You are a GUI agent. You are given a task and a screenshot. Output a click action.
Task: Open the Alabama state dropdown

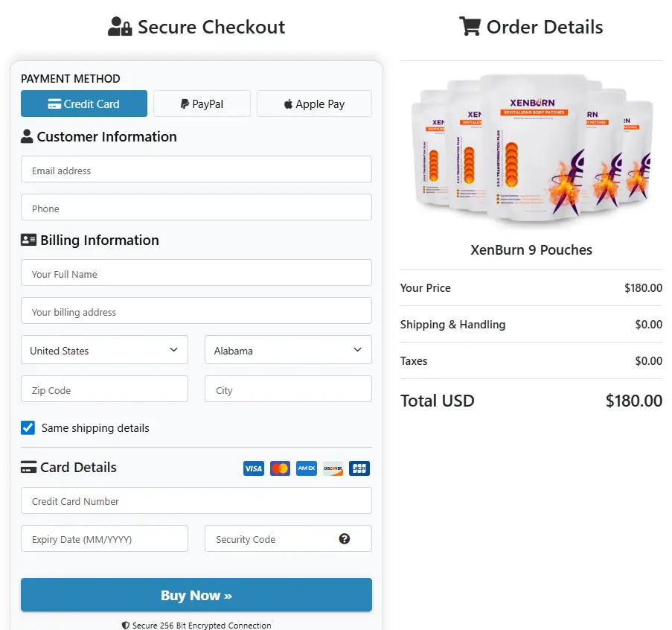click(288, 349)
